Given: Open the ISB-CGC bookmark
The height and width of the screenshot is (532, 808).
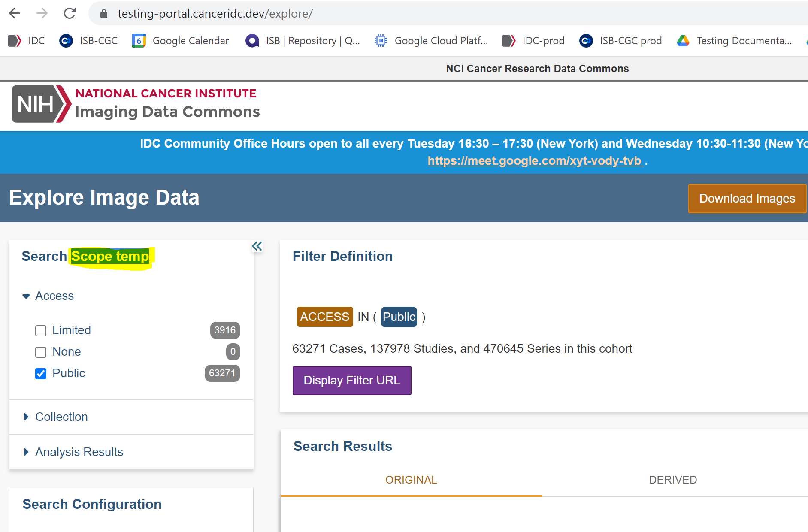Looking at the screenshot, I should pos(88,41).
